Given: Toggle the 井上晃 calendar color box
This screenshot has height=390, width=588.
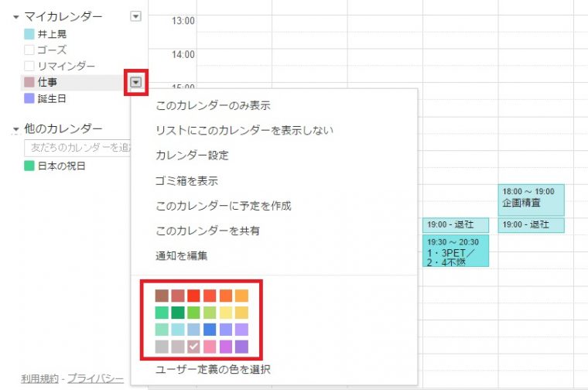Looking at the screenshot, I should (x=29, y=34).
